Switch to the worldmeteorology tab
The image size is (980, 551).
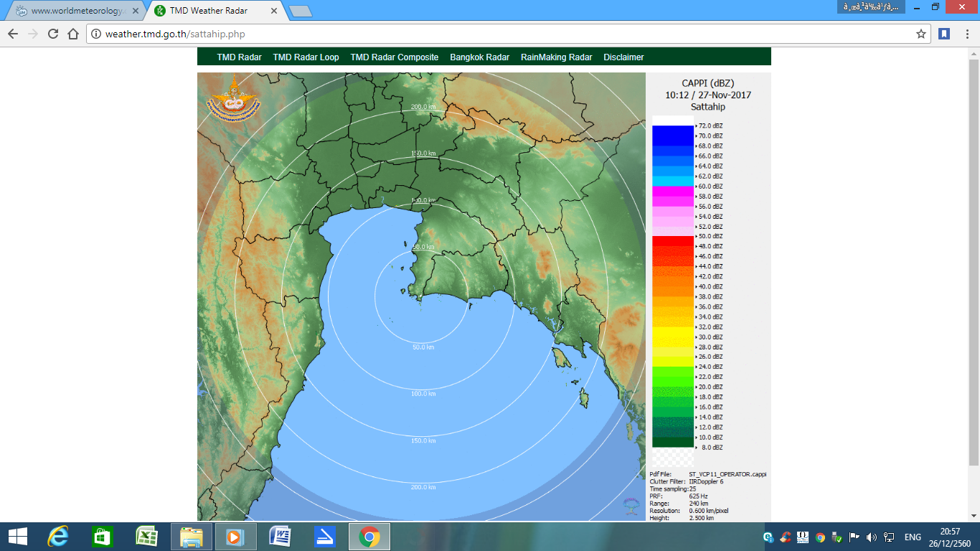(x=76, y=11)
